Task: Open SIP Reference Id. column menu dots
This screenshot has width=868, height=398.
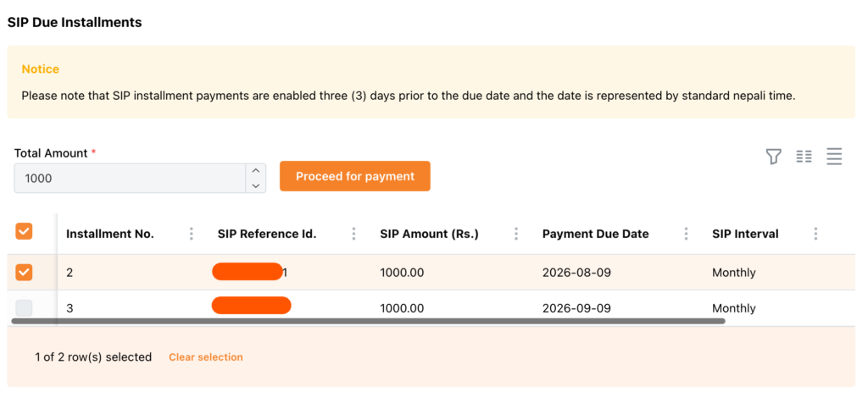Action: pos(353,234)
